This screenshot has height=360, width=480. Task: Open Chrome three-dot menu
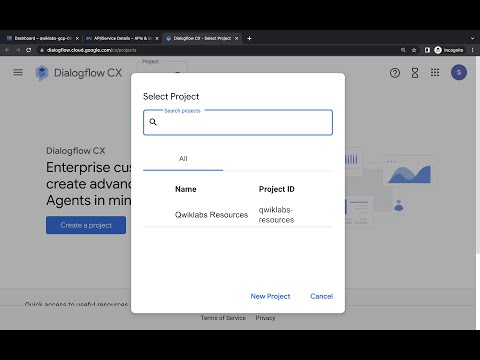(472, 50)
